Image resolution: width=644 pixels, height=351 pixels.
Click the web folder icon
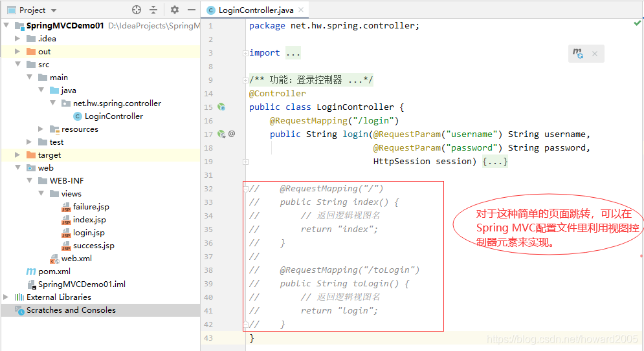(x=31, y=167)
